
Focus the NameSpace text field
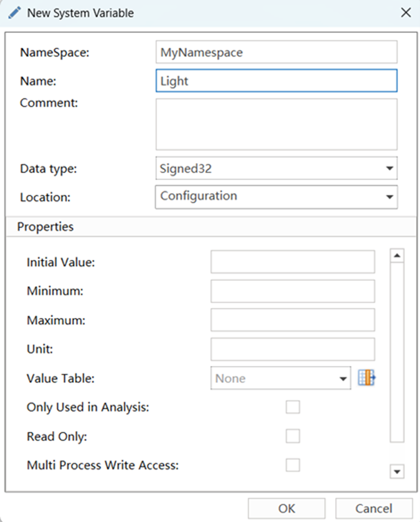276,53
